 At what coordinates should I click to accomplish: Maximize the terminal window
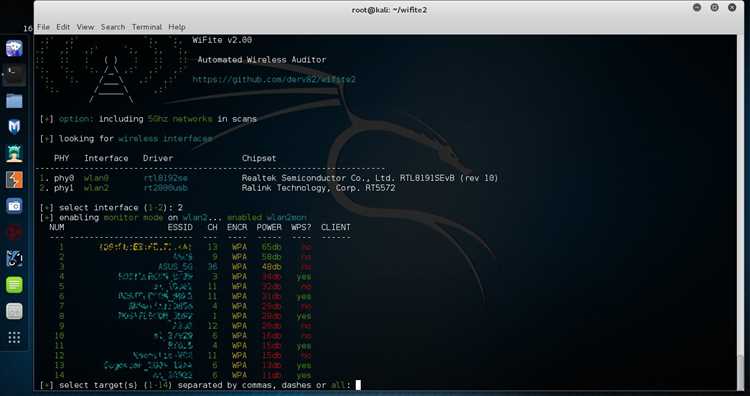[715, 8]
